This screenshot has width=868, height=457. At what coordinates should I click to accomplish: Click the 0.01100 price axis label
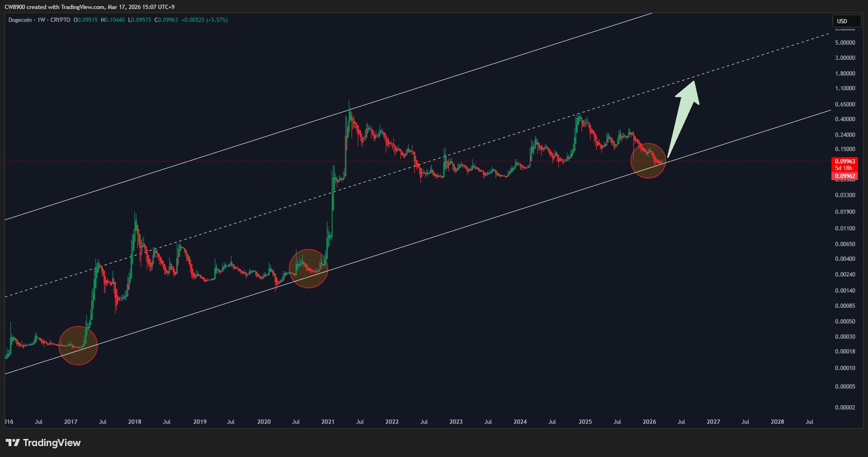pyautogui.click(x=845, y=228)
